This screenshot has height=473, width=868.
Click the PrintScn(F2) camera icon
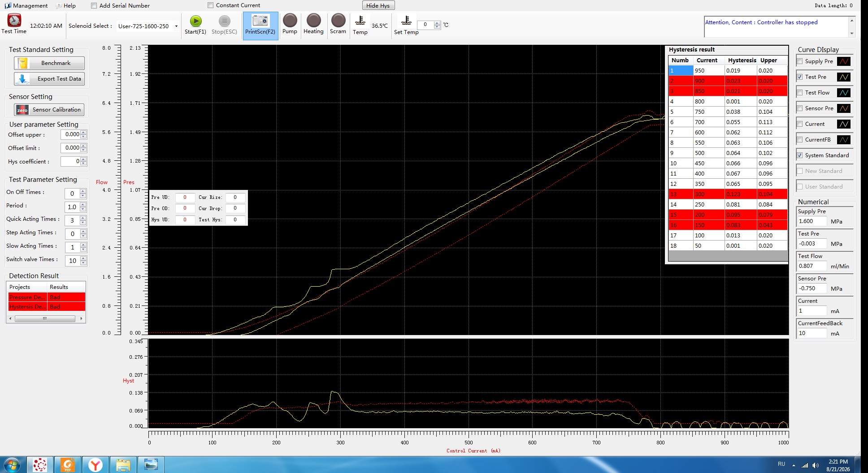click(260, 21)
